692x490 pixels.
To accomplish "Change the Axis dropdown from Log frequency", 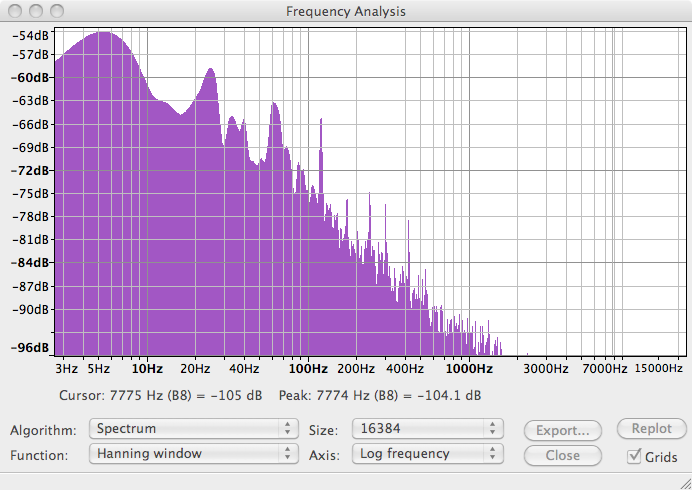I will pyautogui.click(x=425, y=453).
